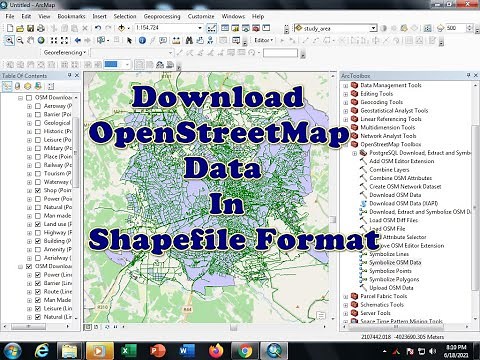Viewport: 480px width, 360px height.
Task: Click the Open folder icon in toolbar
Action: (x=20, y=28)
